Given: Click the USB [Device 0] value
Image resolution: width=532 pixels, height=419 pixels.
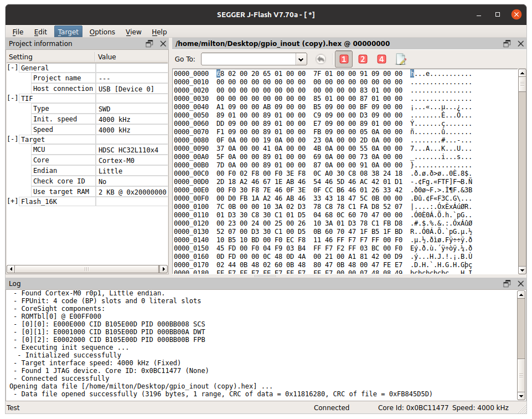Looking at the screenshot, I should click(126, 89).
